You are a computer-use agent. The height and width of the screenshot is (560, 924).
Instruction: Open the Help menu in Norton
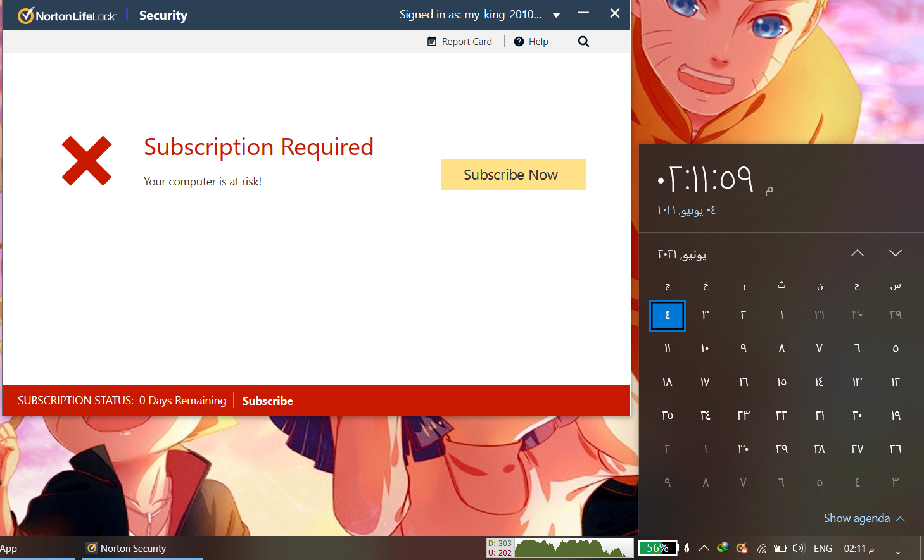[x=531, y=42]
